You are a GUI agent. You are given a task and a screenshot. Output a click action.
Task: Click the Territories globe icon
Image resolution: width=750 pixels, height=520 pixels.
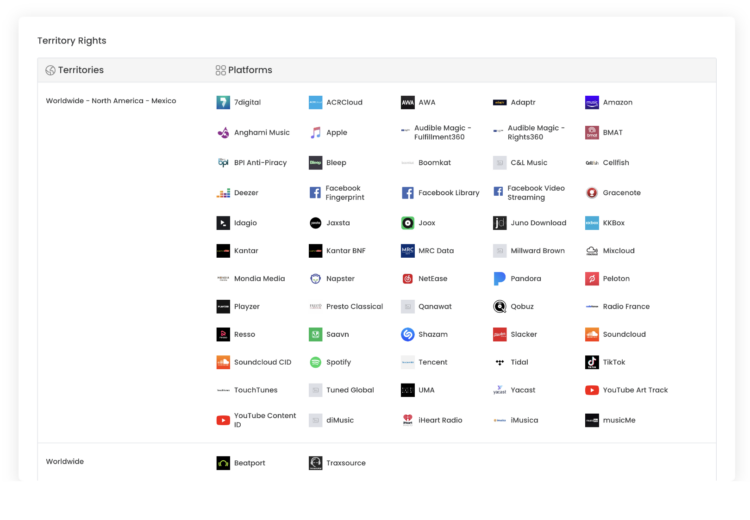coord(50,70)
